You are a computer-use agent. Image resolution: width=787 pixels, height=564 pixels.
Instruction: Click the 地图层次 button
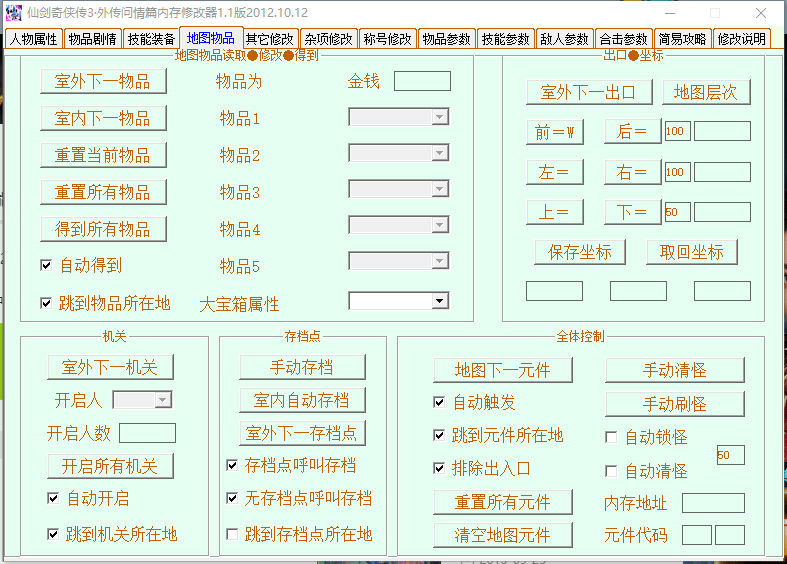tap(706, 92)
